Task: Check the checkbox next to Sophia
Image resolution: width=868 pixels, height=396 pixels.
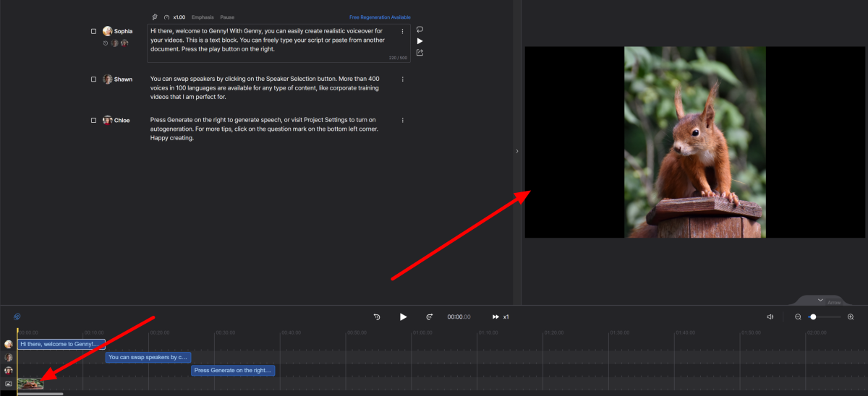Action: coord(93,32)
